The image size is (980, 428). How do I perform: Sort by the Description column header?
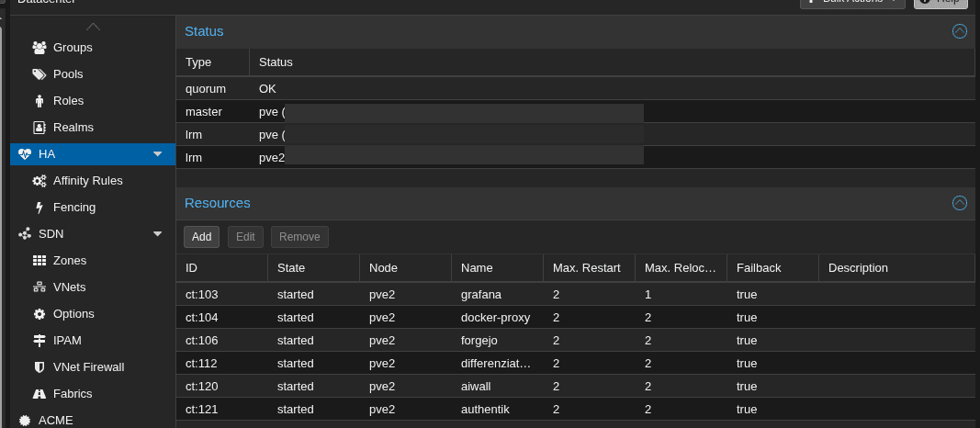[x=896, y=268]
